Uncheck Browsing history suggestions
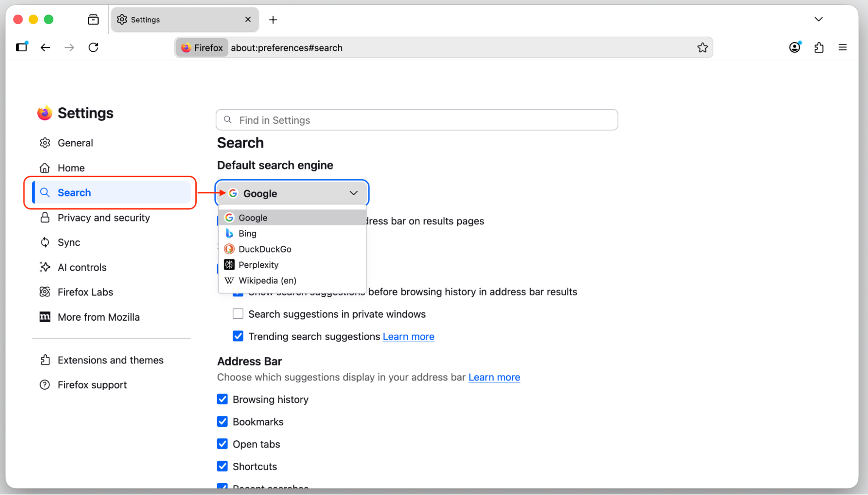 222,399
